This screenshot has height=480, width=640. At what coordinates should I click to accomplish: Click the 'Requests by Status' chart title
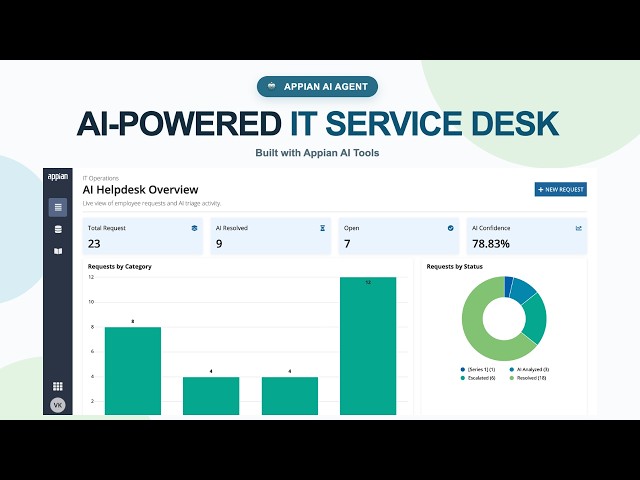tap(454, 267)
